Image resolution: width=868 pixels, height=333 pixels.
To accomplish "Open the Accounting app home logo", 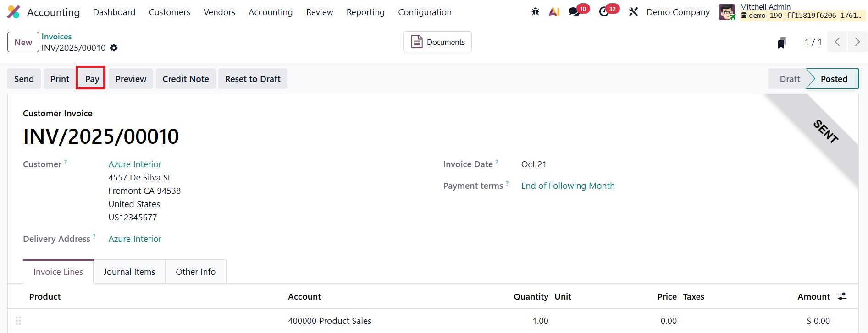I will tap(14, 12).
